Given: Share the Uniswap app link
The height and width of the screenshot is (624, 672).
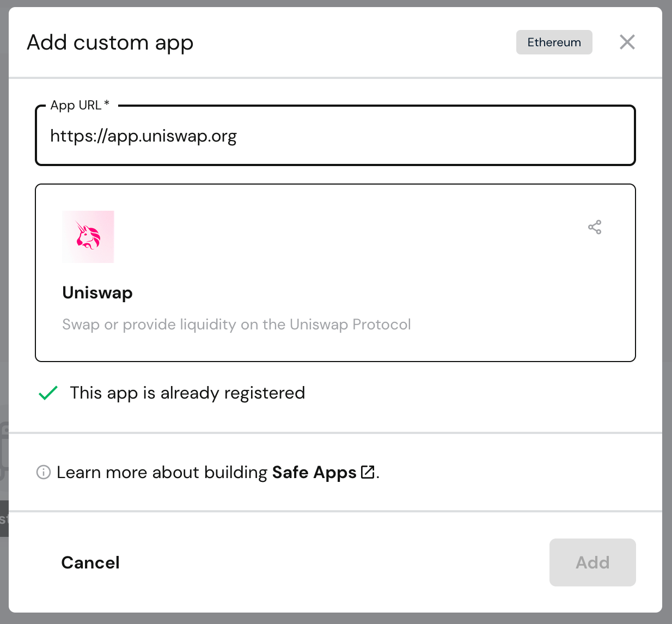Looking at the screenshot, I should (595, 227).
